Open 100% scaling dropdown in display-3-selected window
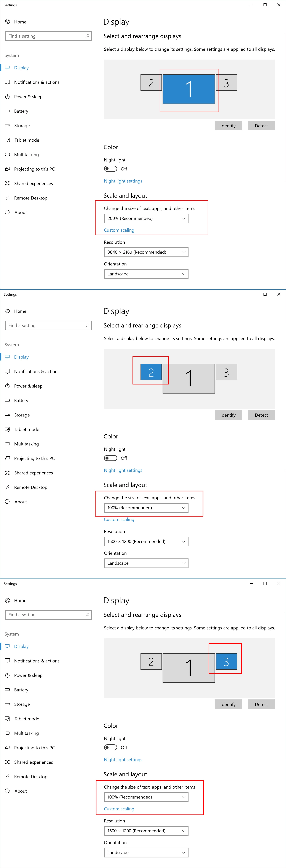The image size is (286, 868). tap(146, 797)
